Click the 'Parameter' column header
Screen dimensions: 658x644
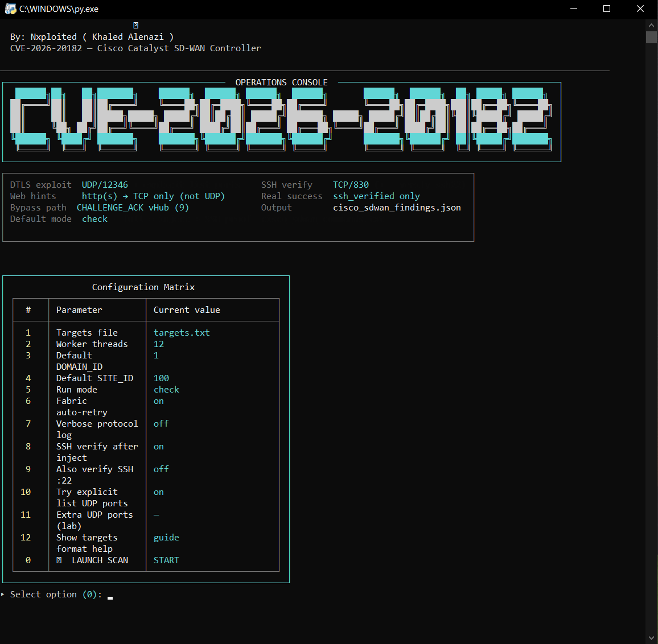click(x=79, y=309)
